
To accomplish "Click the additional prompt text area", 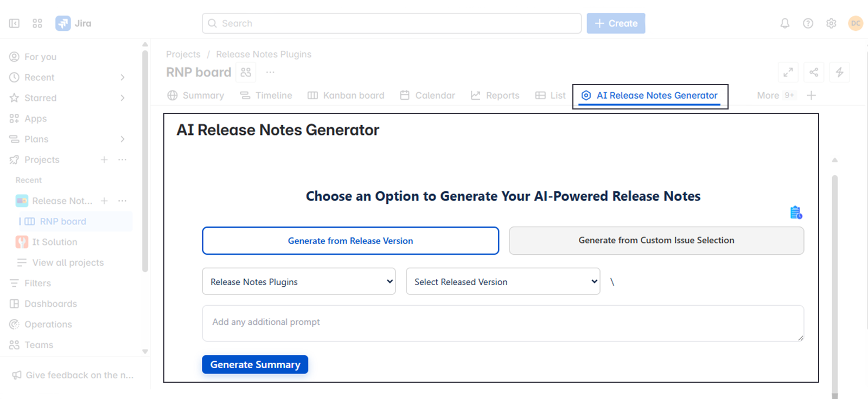I will coord(502,323).
